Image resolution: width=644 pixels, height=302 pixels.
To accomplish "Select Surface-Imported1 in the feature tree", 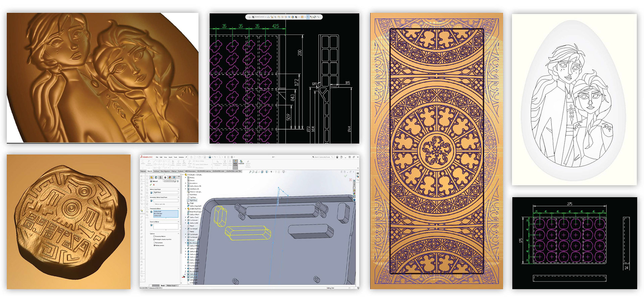I will point(195,206).
